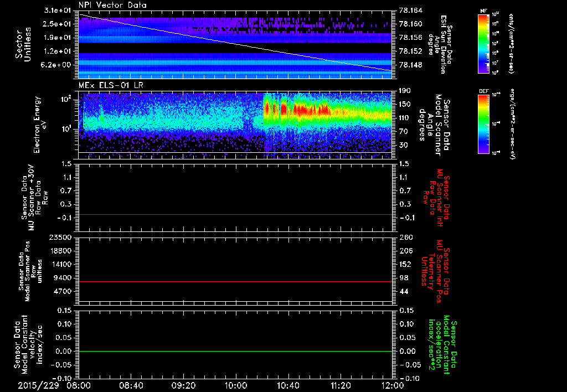Click the DEF energy flux color bar
The height and width of the screenshot is (392, 567).
pos(483,124)
